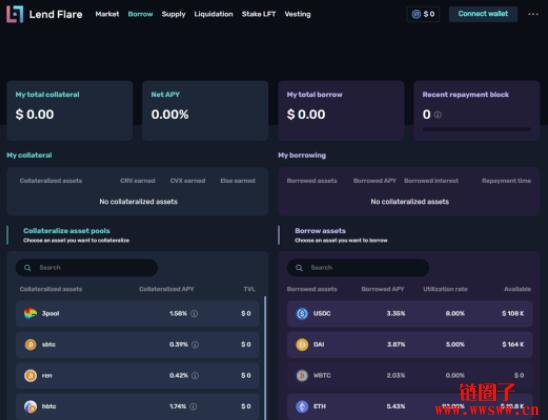This screenshot has width=548, height=420.
Task: Go to the Liquidation tab
Action: point(214,14)
